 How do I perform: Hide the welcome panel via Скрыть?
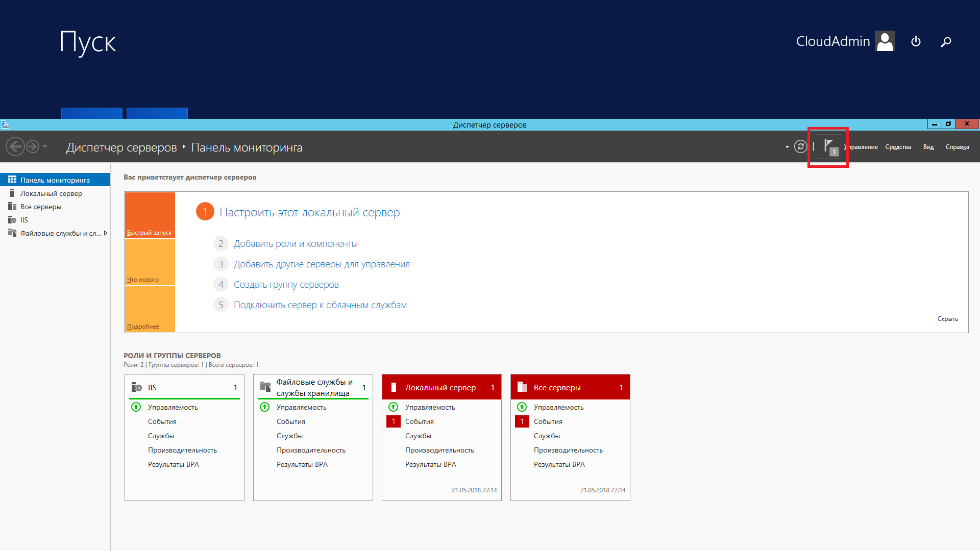coord(947,319)
